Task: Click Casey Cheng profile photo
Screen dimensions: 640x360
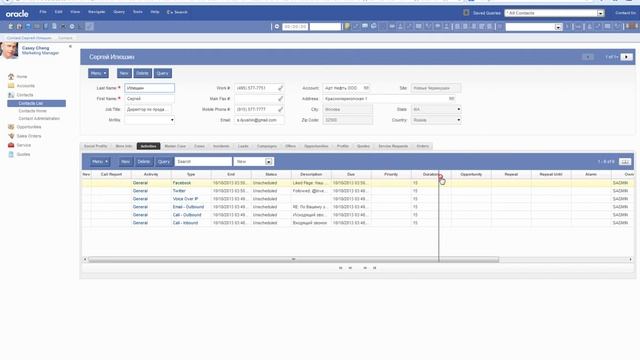Action: coord(9,51)
